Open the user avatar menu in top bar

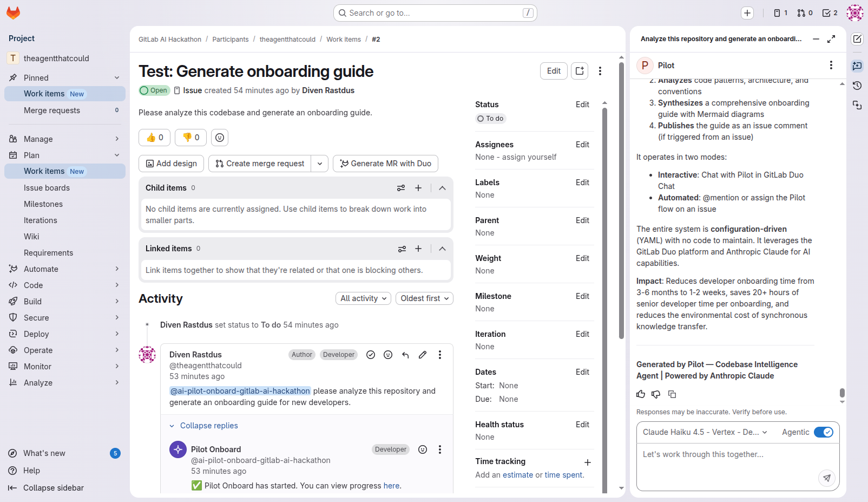(855, 13)
